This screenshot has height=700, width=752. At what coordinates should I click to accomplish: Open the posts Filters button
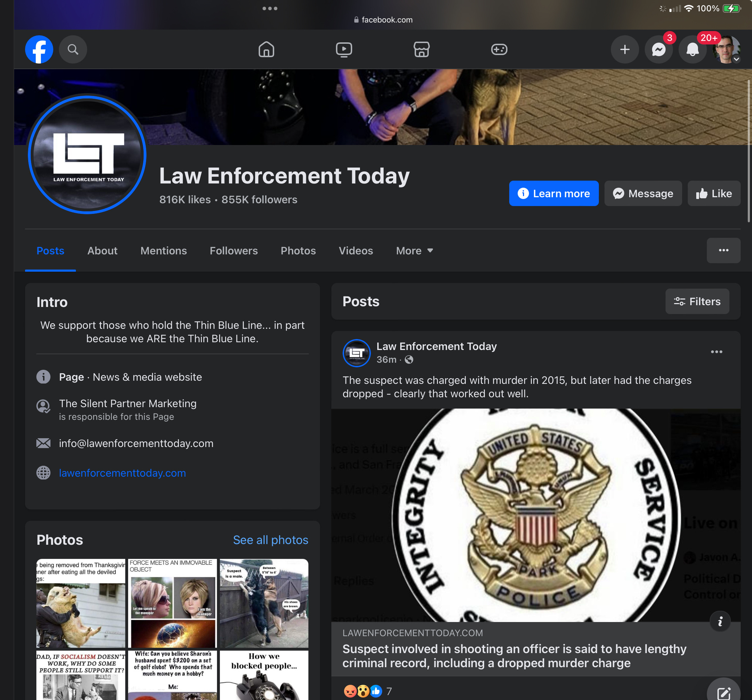(697, 301)
